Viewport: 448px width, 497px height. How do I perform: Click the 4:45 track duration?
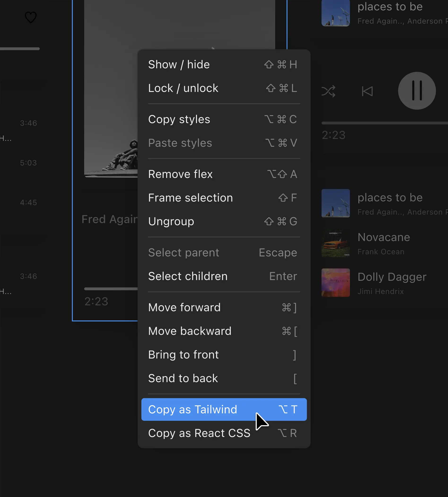29,203
